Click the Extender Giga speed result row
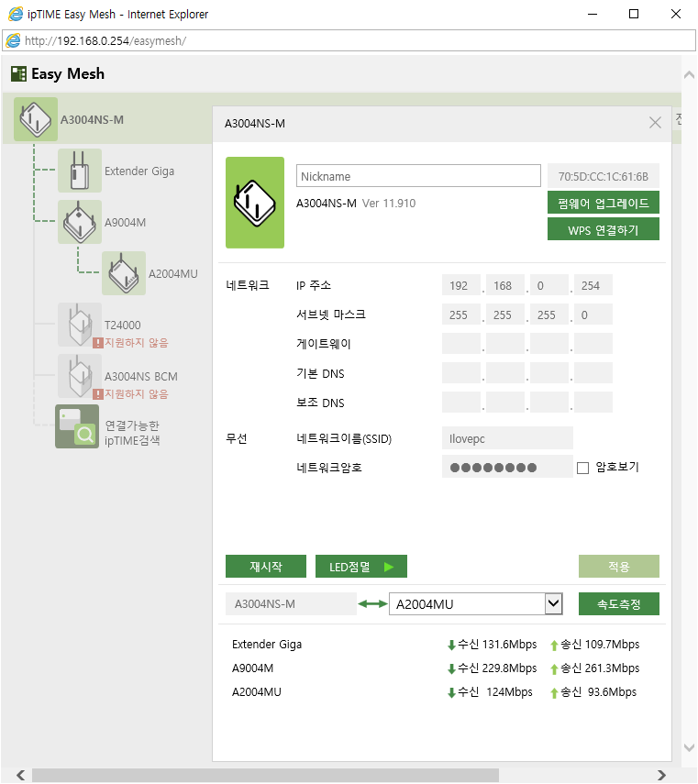The image size is (698, 784). click(x=436, y=644)
